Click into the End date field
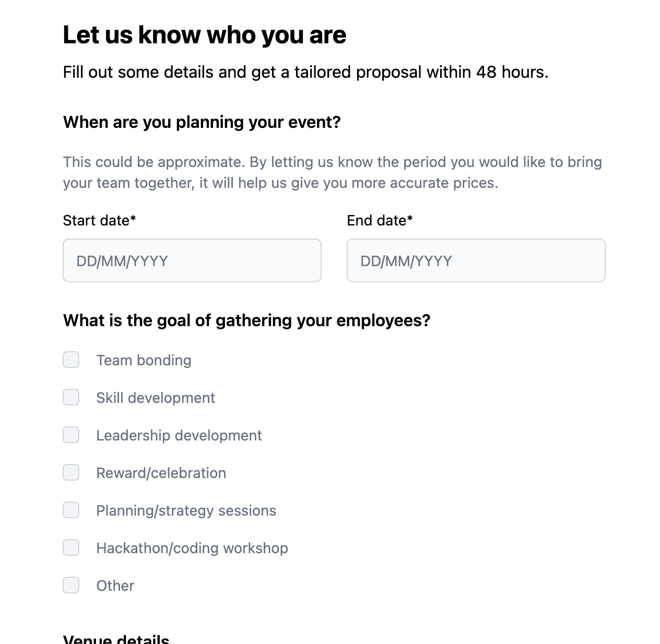This screenshot has height=644, width=660. tap(476, 260)
